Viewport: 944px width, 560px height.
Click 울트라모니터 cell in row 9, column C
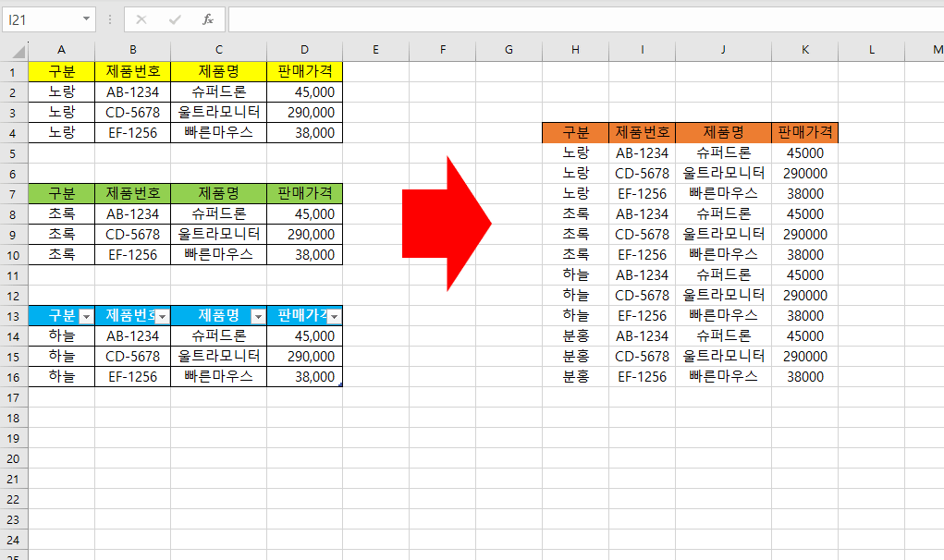(x=218, y=235)
